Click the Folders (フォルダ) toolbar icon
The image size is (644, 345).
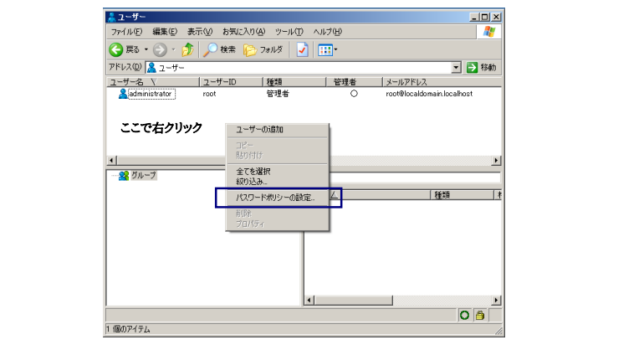[x=250, y=50]
